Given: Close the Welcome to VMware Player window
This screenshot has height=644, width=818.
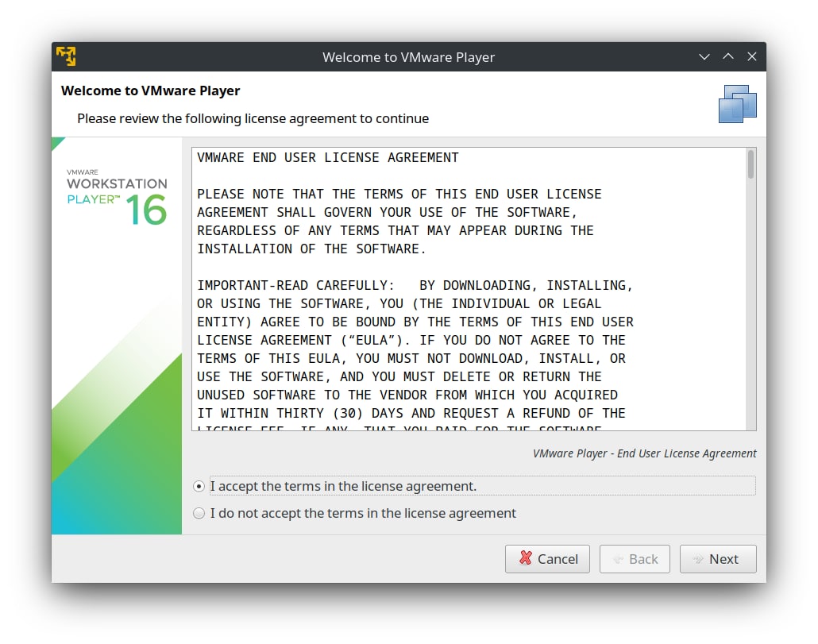Looking at the screenshot, I should [x=752, y=56].
